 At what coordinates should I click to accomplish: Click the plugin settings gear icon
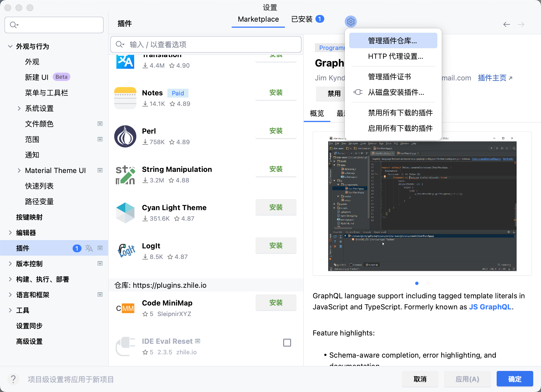[351, 22]
